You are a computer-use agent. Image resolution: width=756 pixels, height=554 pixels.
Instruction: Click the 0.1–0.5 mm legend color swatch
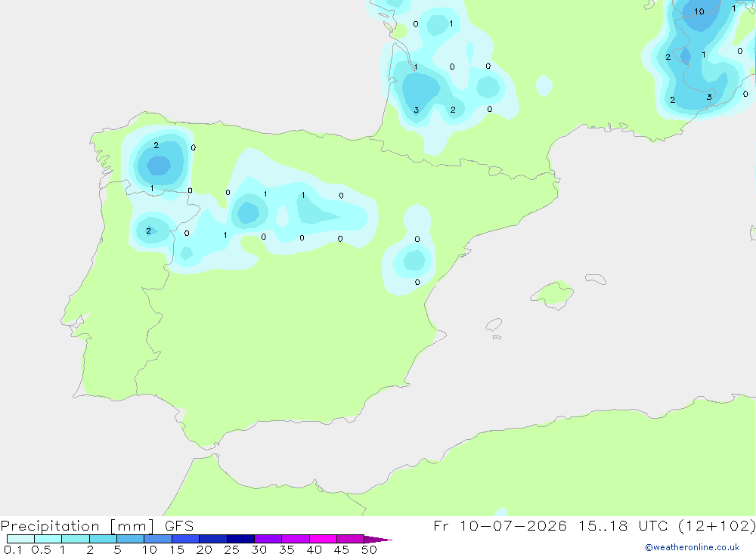click(x=20, y=539)
